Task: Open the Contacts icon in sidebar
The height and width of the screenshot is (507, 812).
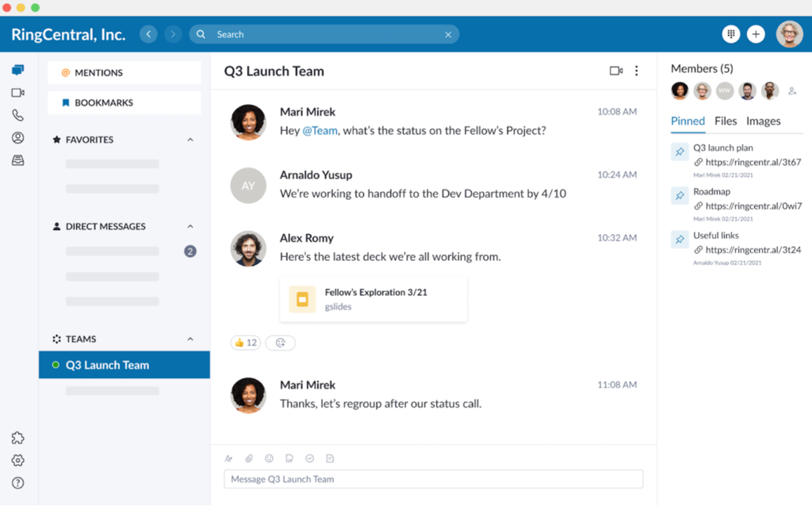Action: click(17, 137)
